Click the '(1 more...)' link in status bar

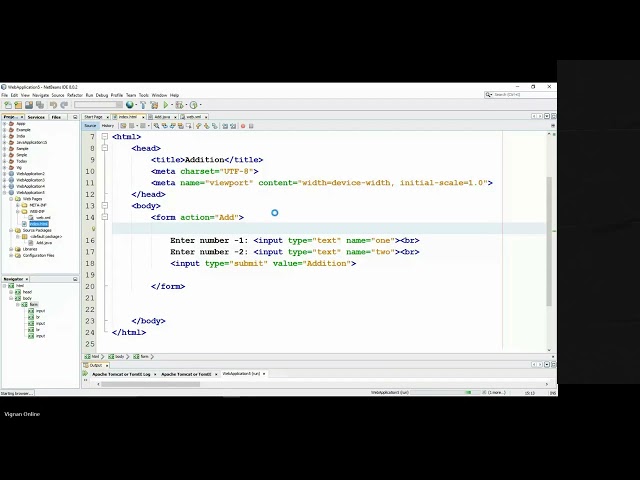[x=496, y=392]
